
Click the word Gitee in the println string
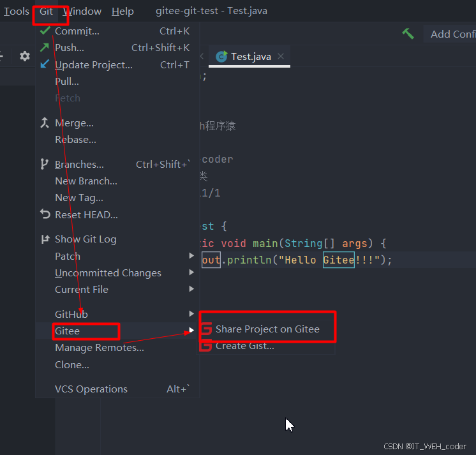(x=339, y=260)
